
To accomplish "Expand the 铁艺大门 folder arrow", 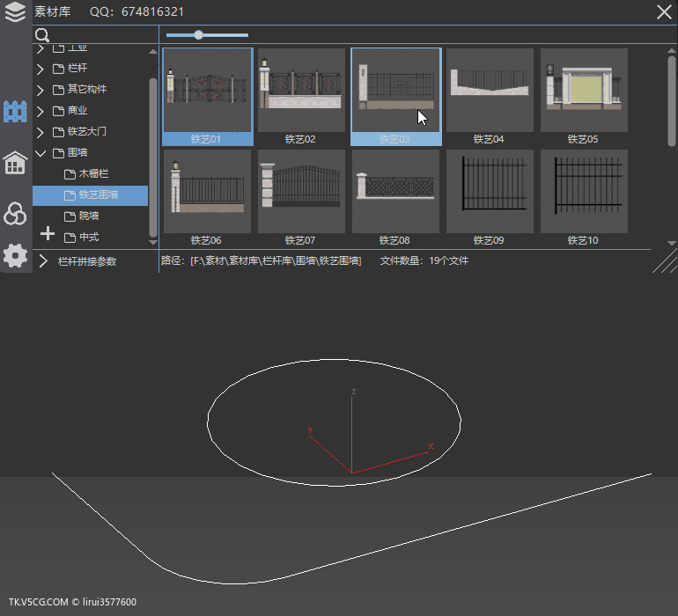I will 41,132.
